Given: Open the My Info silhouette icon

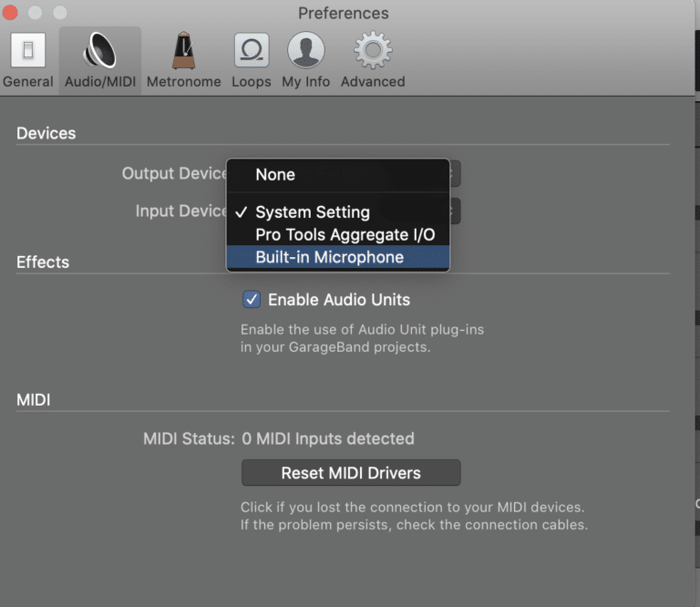Looking at the screenshot, I should pyautogui.click(x=306, y=50).
